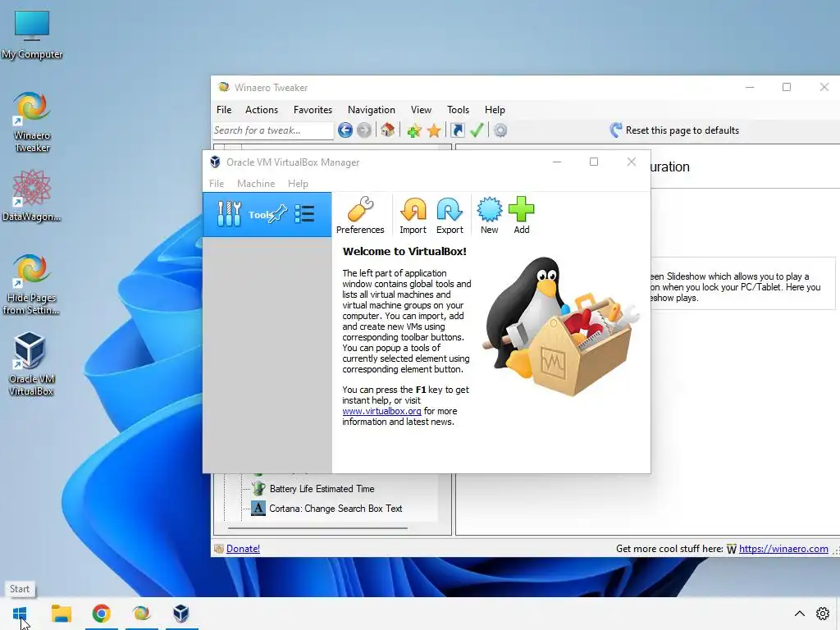Open Winaero Tweaker Tools menu
Screen dimensions: 840x630
pyautogui.click(x=458, y=110)
